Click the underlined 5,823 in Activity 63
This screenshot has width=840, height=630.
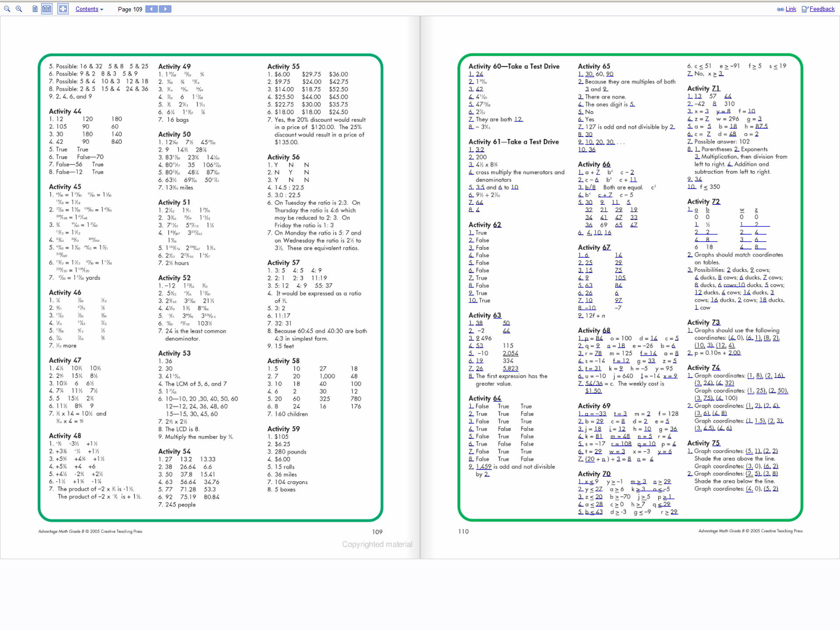click(x=510, y=368)
